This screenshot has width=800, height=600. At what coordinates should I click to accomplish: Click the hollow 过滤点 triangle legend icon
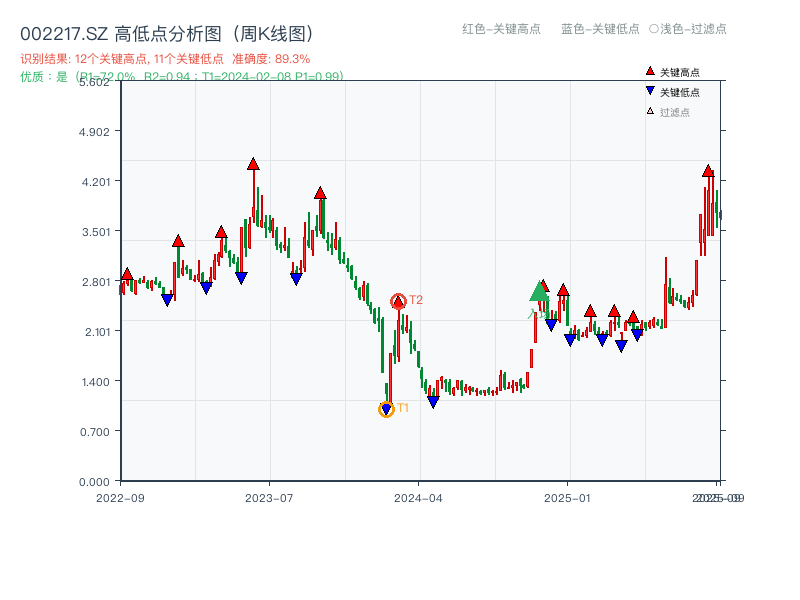(649, 112)
